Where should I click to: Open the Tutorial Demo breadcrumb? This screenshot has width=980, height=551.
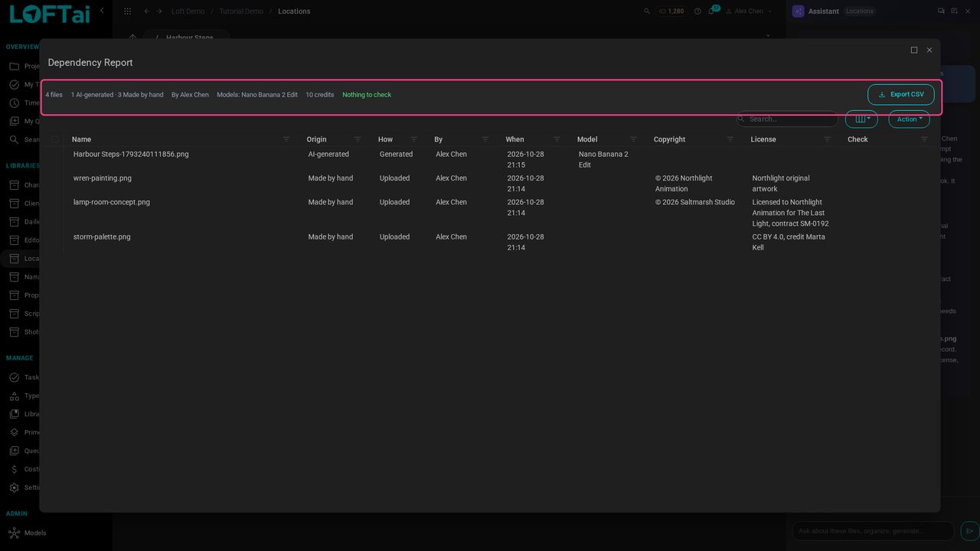[x=241, y=11]
